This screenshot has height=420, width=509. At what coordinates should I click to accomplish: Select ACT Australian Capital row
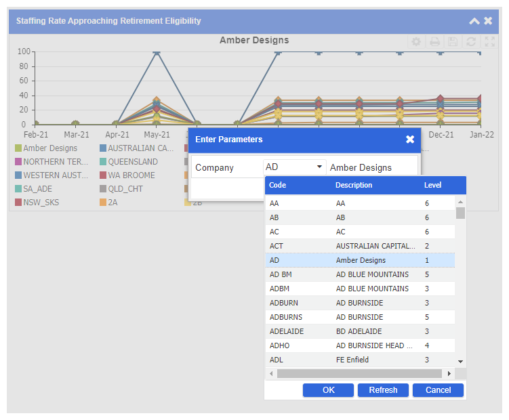point(360,246)
